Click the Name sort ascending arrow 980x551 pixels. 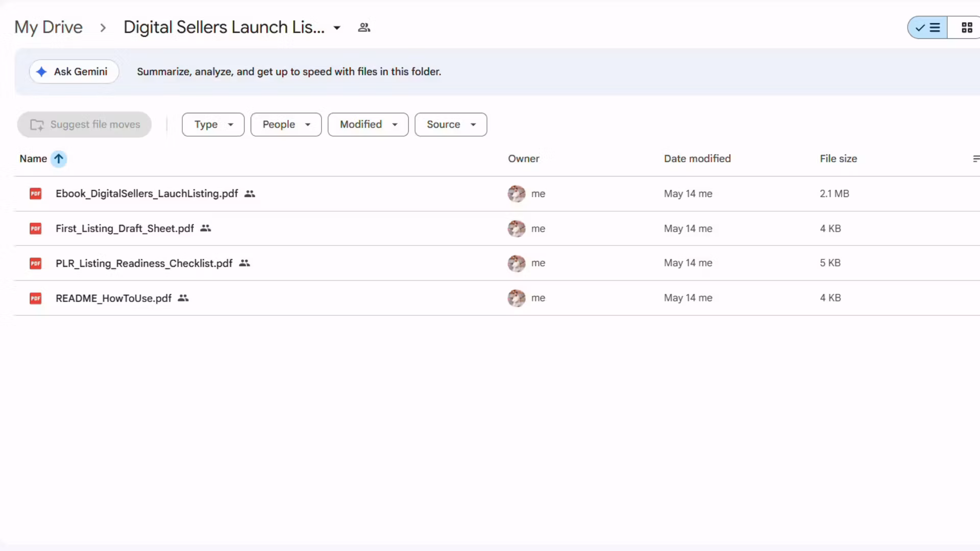(59, 159)
